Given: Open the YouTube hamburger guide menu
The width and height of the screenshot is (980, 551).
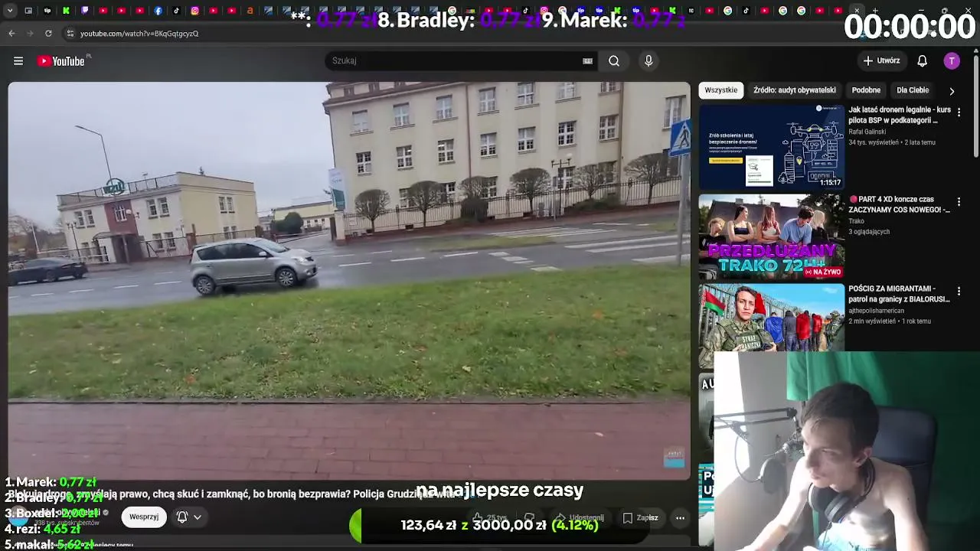Looking at the screenshot, I should pos(18,61).
